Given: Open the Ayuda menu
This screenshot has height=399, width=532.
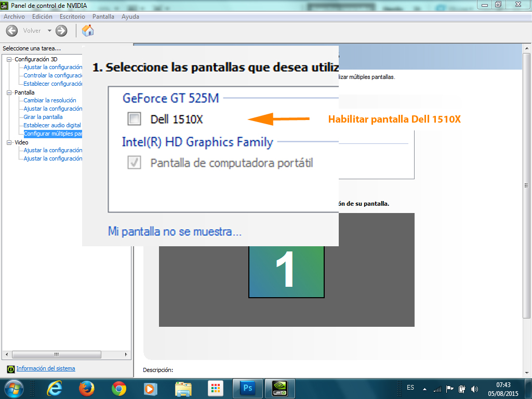Looking at the screenshot, I should (x=130, y=17).
